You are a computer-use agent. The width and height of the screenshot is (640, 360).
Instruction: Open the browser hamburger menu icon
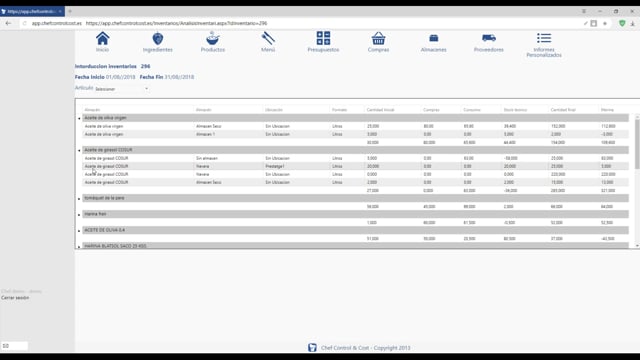point(584,11)
